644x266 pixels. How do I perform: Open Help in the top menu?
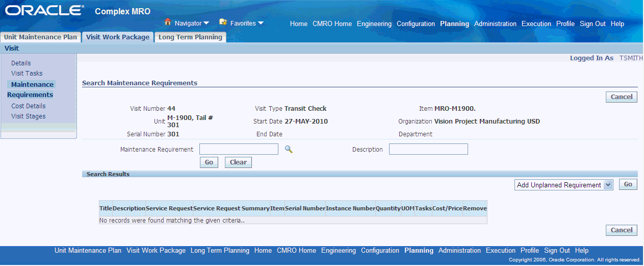tap(617, 24)
